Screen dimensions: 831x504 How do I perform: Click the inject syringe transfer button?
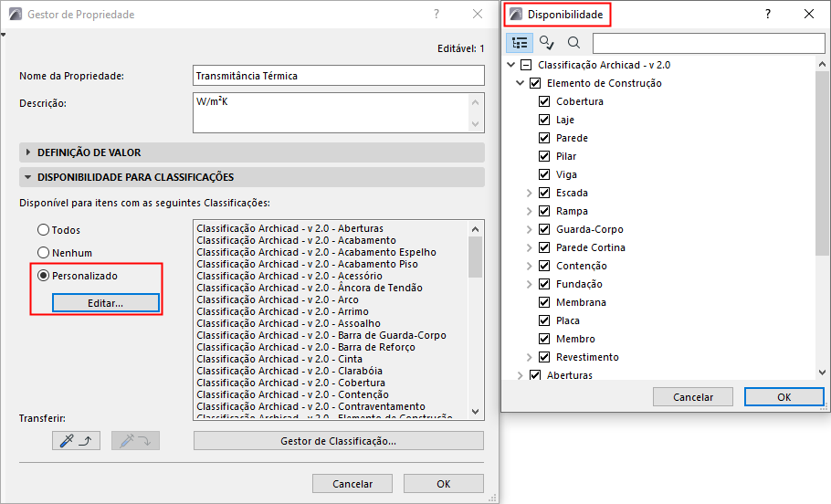135,440
